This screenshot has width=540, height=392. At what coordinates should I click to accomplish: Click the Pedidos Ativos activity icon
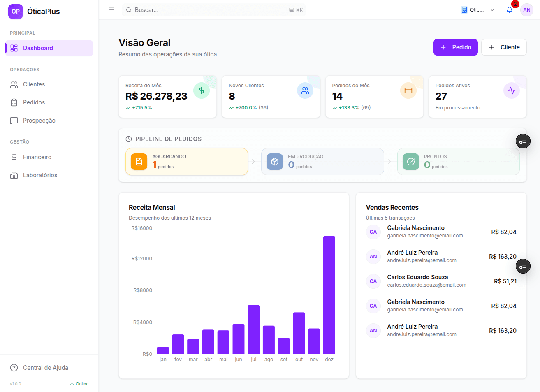point(512,90)
